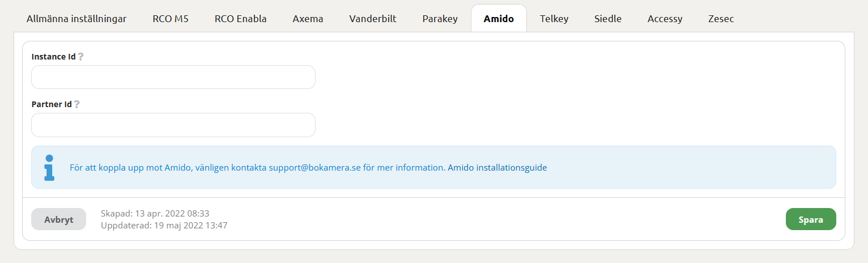
Task: Select the Zesec tab
Action: click(x=721, y=19)
